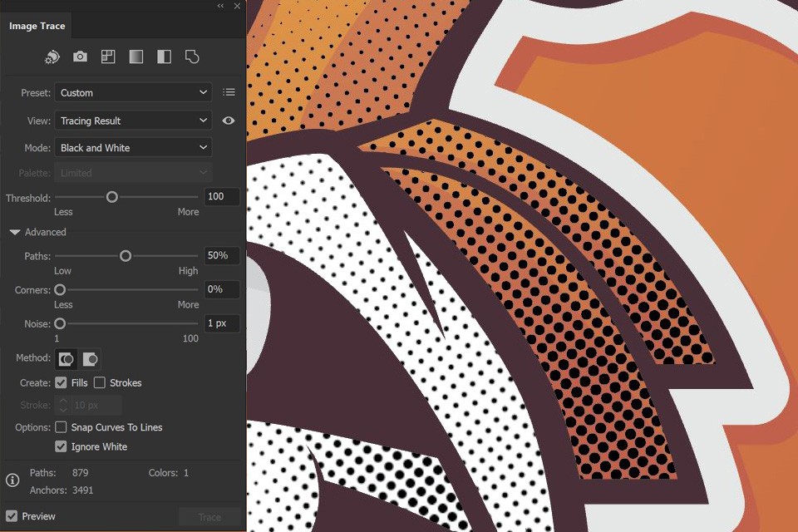Click the Trace button
This screenshot has height=532, width=798.
pyautogui.click(x=209, y=517)
